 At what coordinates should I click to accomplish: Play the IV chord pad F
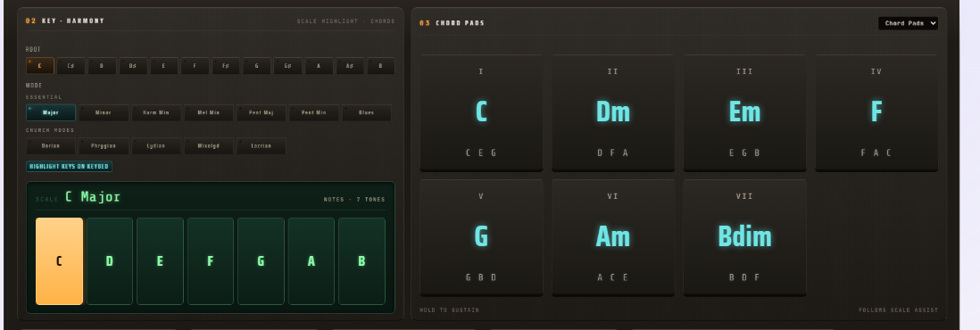(876, 113)
